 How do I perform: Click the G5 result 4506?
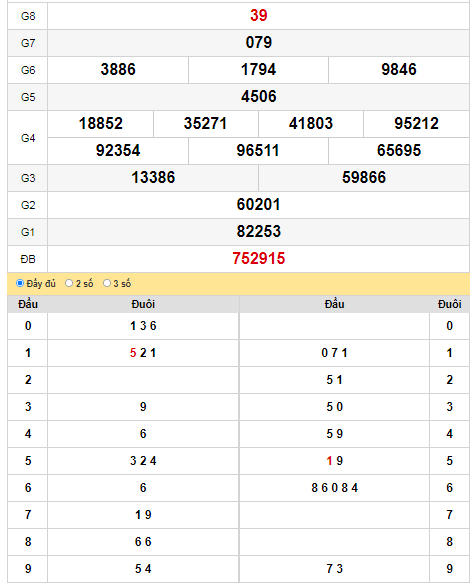click(x=258, y=96)
